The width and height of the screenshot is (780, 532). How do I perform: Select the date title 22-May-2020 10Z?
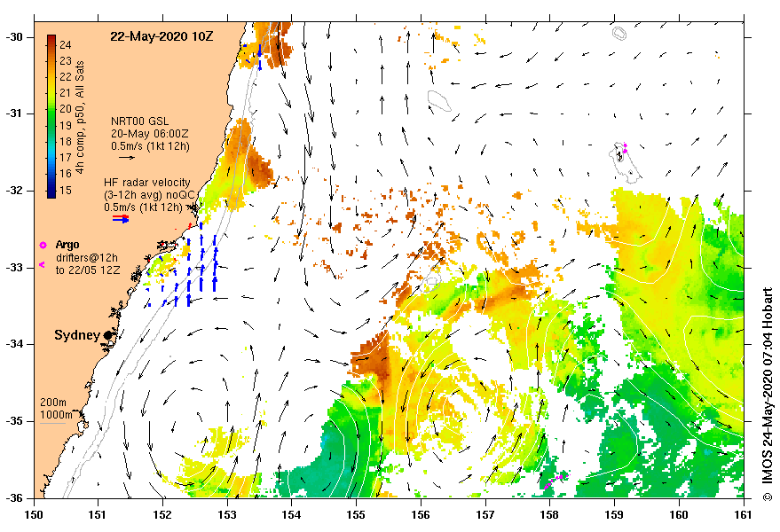pos(162,36)
